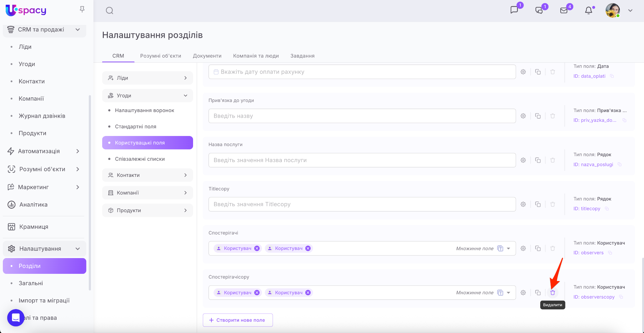
Task: Remove first Користувач chip in Спостерігачі field
Action: click(257, 248)
